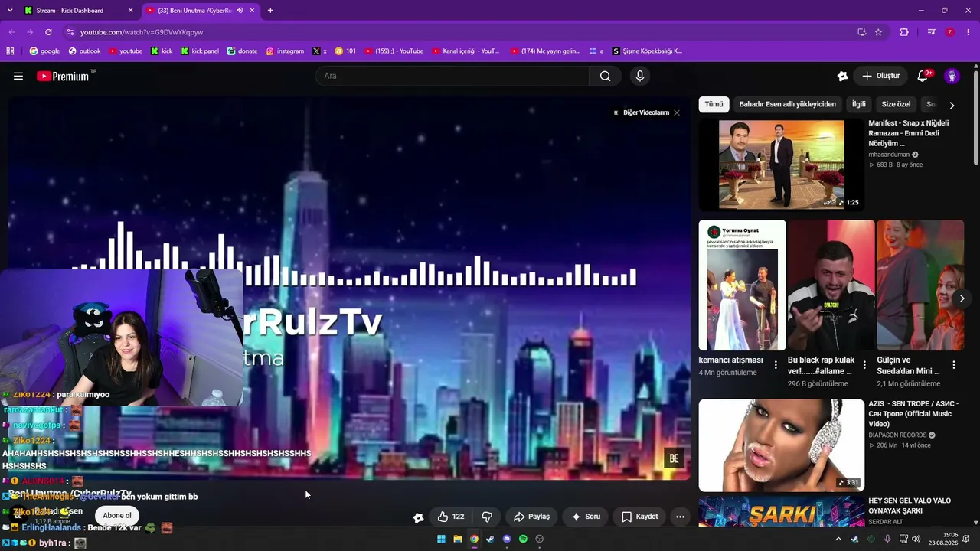
Task: Open a new browser tab
Action: pos(270,11)
